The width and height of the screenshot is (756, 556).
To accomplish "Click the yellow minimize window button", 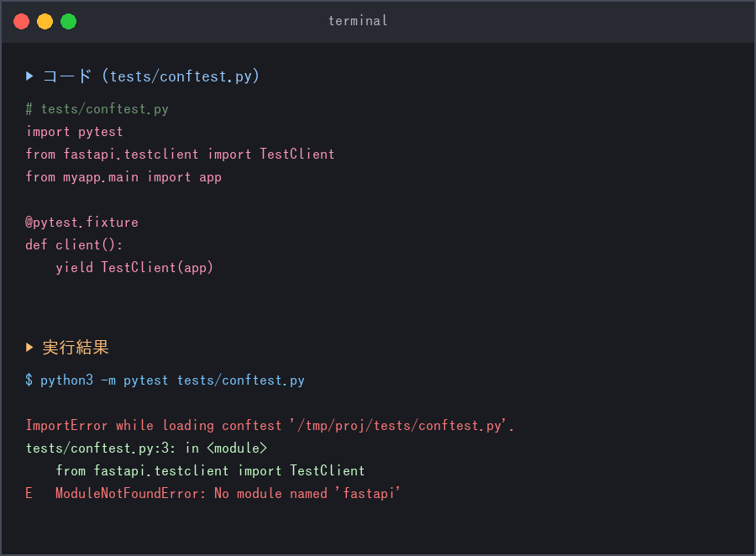I will click(45, 22).
